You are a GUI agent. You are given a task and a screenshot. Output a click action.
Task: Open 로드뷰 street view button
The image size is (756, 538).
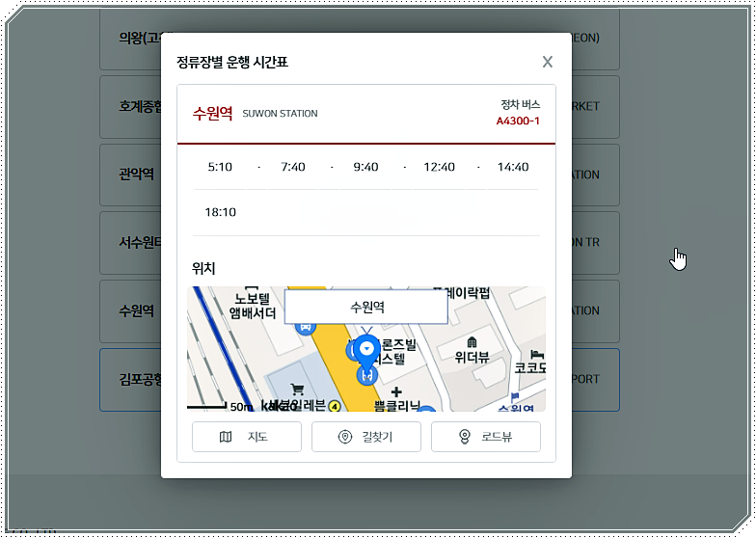pos(486,437)
